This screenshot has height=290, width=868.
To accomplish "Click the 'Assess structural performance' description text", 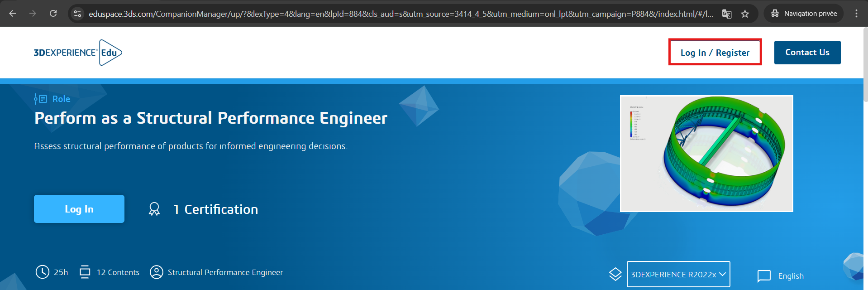I will (x=191, y=146).
